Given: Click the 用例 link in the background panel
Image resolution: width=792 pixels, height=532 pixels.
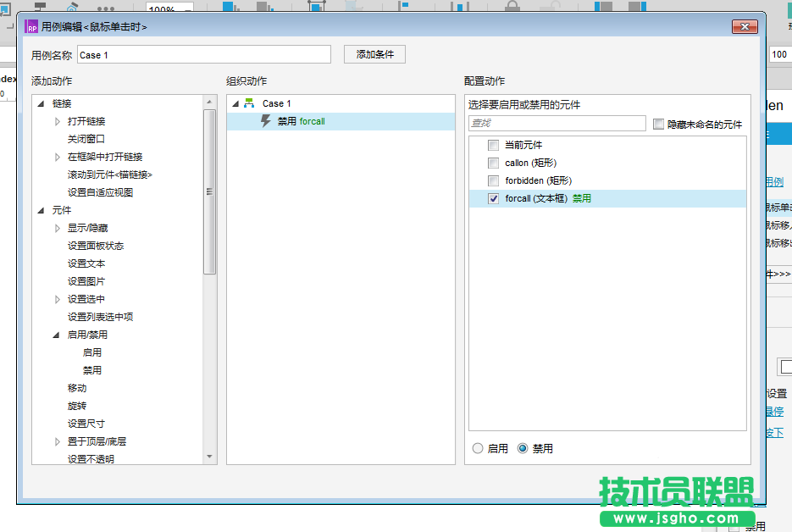Looking at the screenshot, I should [x=775, y=182].
